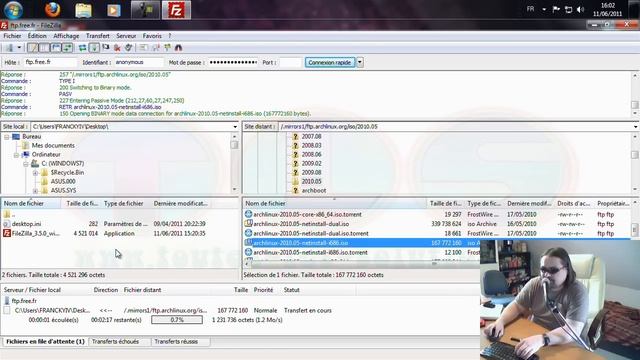Select Mes documents in local tree
The width and height of the screenshot is (640, 360).
(53, 146)
